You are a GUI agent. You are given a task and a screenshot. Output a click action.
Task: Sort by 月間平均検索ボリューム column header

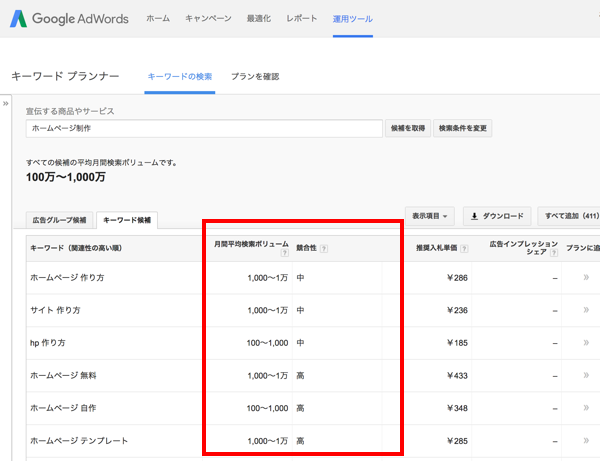click(251, 244)
